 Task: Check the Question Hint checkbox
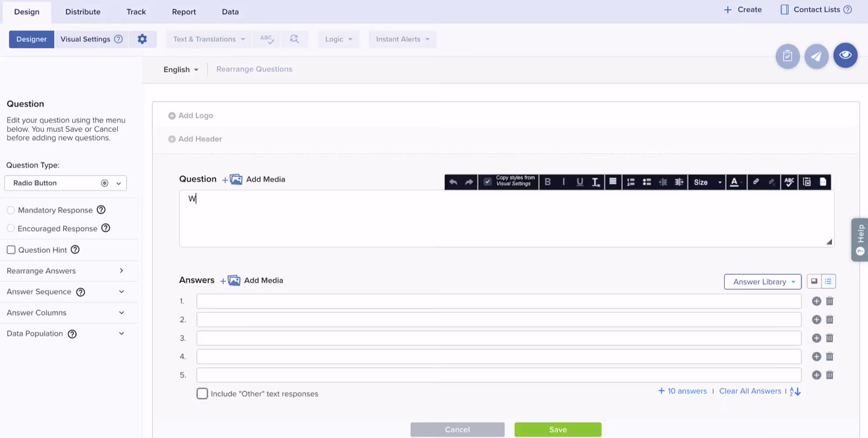click(11, 250)
